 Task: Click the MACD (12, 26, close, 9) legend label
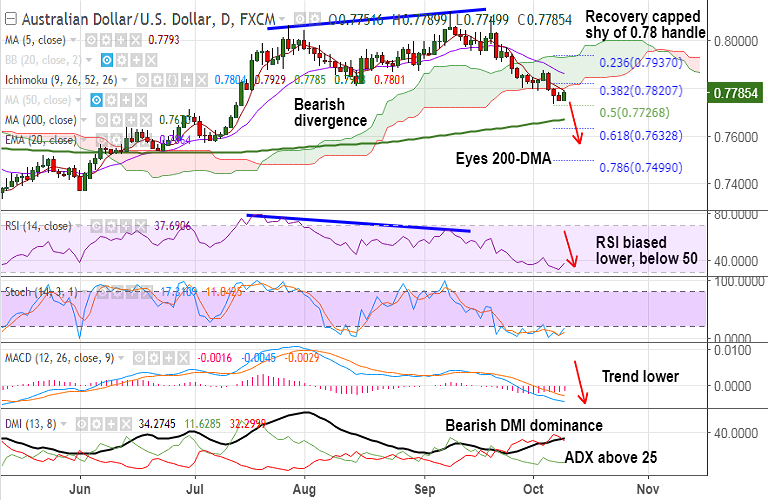coord(59,359)
